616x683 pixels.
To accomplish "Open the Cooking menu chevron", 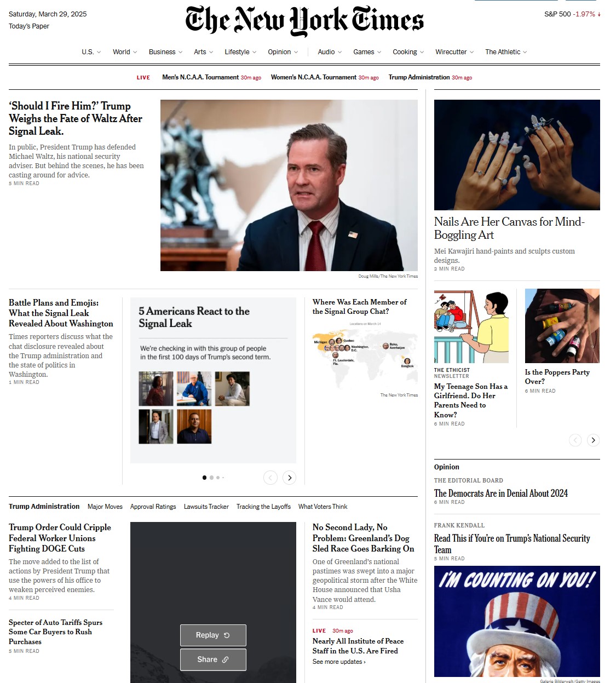I will 422,52.
